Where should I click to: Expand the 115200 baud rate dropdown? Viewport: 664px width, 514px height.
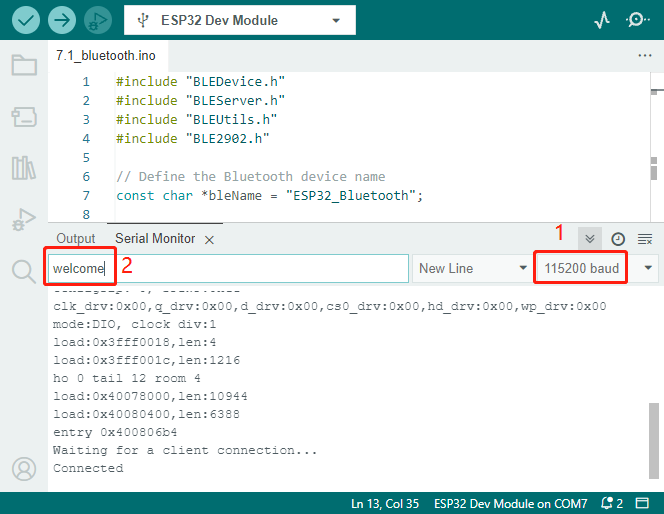click(597, 268)
